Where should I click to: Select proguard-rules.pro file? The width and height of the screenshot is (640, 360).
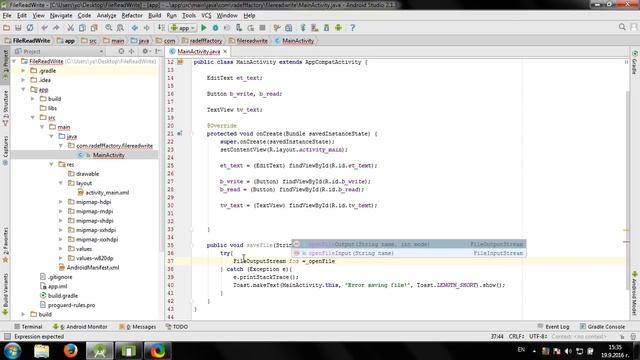click(x=71, y=305)
